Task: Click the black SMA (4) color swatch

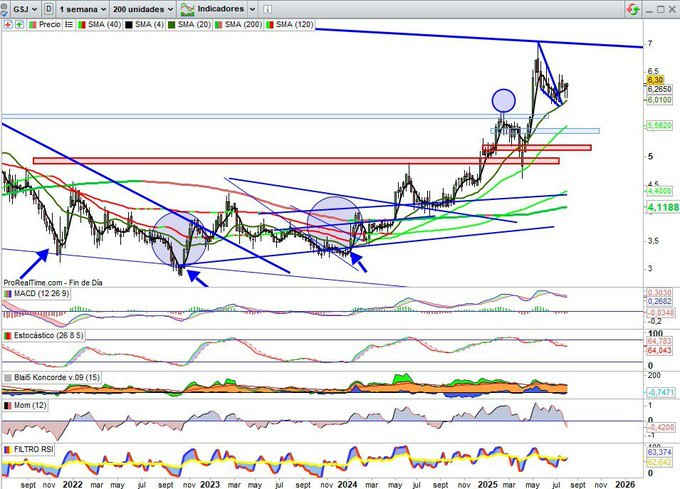Action: point(129,25)
